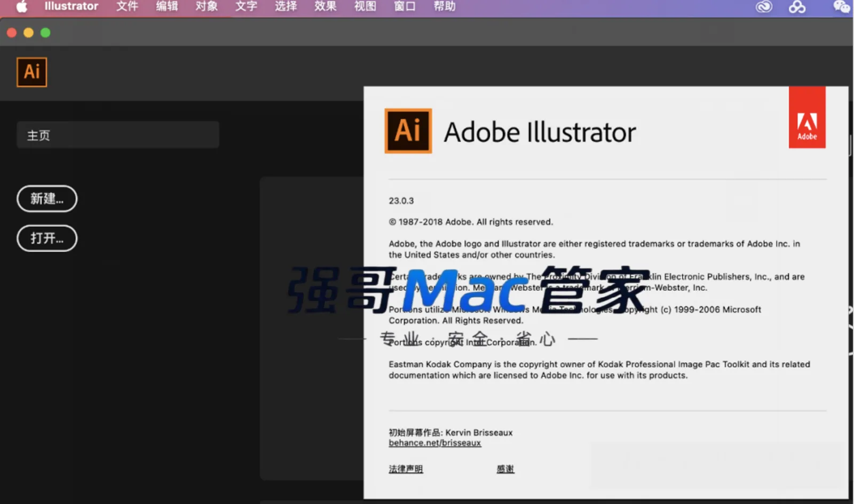Open the 帮助 menu
Image resolution: width=854 pixels, height=504 pixels.
(x=445, y=6)
